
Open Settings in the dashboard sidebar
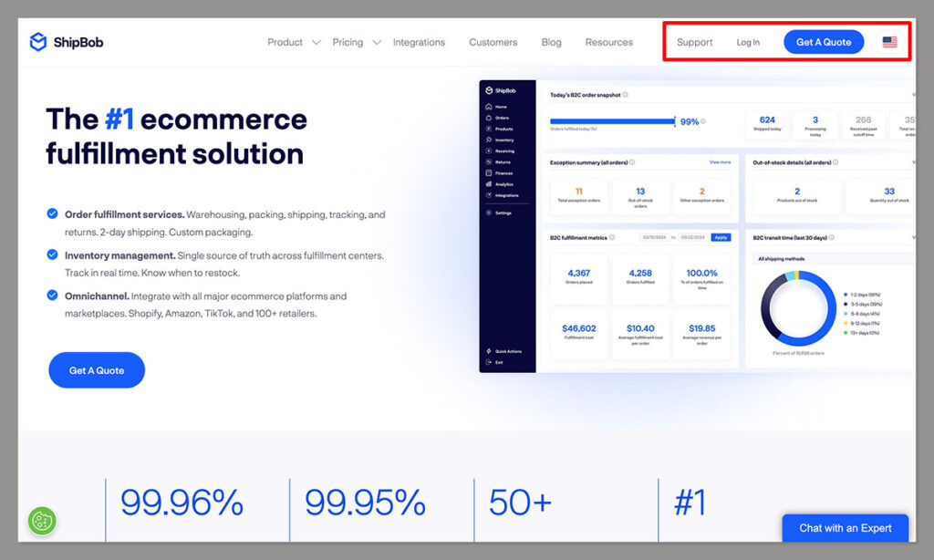(499, 213)
